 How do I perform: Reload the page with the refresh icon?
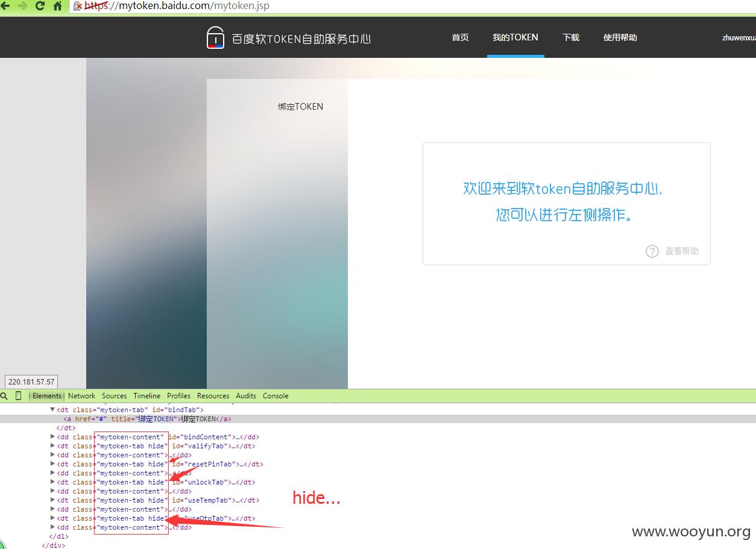pyautogui.click(x=40, y=6)
